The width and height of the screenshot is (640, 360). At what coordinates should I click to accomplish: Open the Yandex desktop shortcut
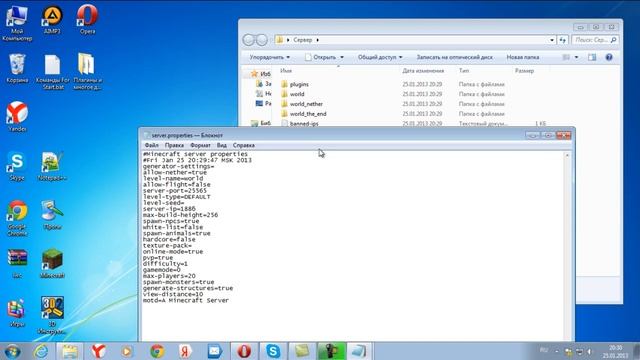pos(17,117)
